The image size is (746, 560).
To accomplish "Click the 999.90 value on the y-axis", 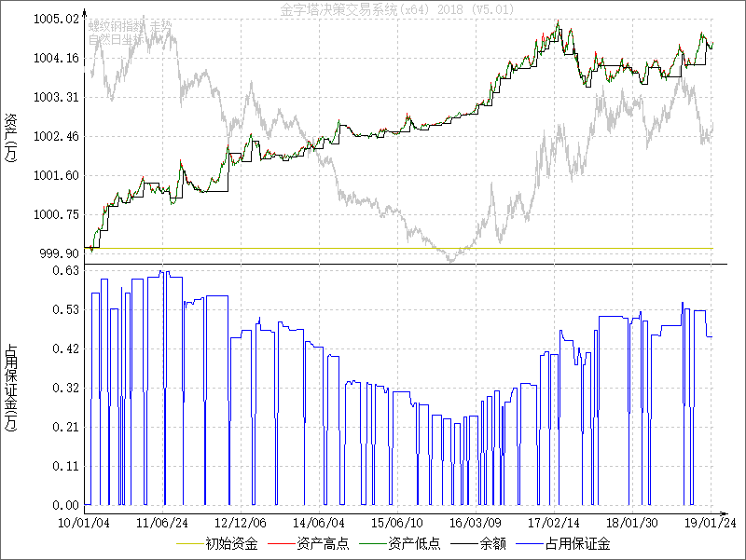I will click(x=58, y=253).
